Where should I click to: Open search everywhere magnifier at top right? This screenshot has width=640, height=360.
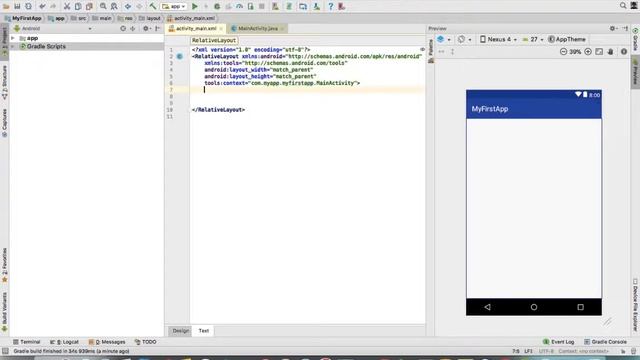623,6
